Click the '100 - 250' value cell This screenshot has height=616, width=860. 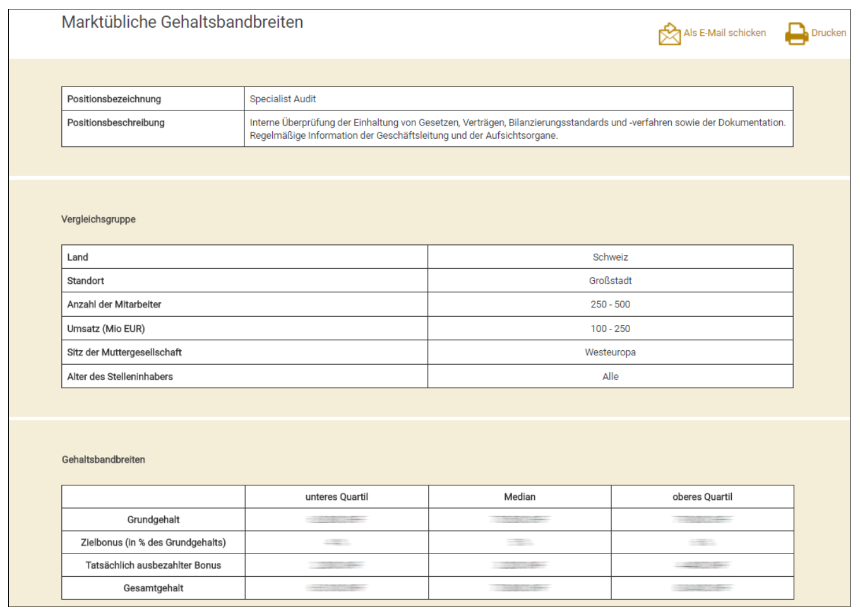[610, 328]
